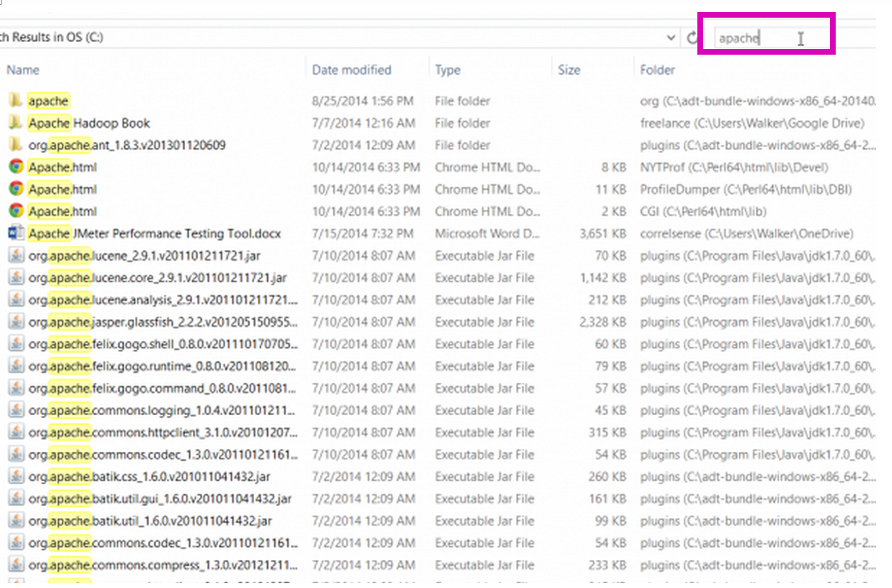Viewport: 892px width, 588px height.
Task: Click Chrome icon of Apache.html sized 8 KB
Action: tap(16, 167)
